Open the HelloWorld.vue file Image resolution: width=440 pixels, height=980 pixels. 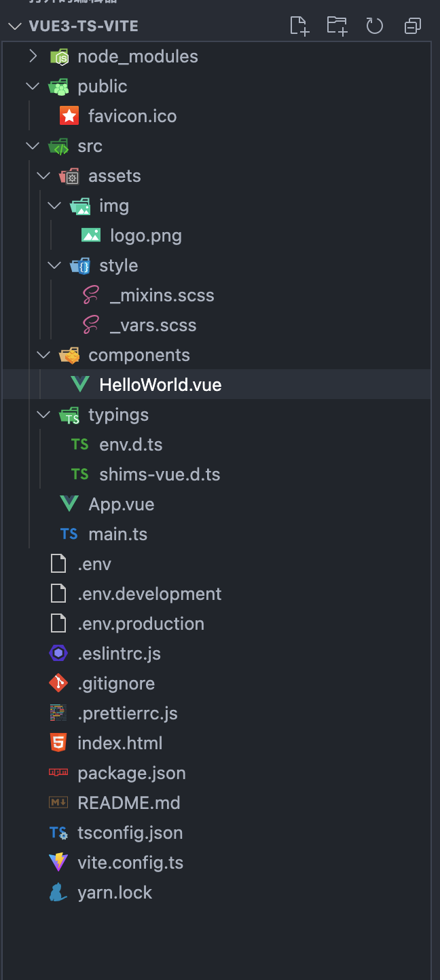(160, 385)
